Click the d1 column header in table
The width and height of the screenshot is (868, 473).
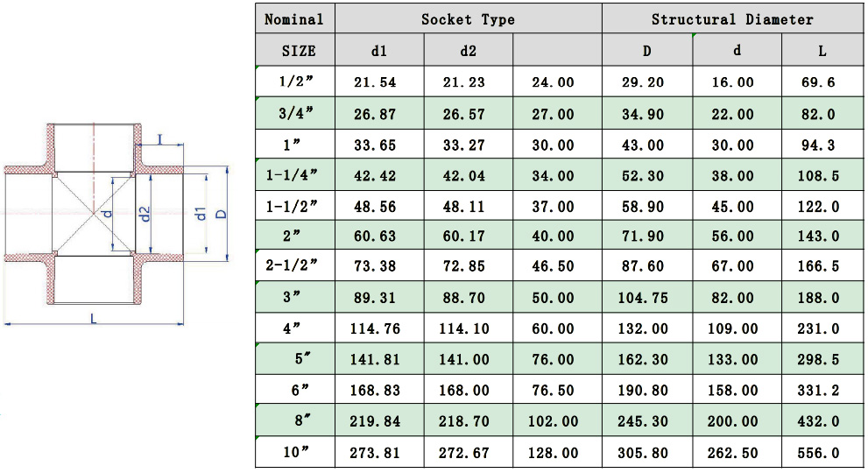(x=379, y=51)
